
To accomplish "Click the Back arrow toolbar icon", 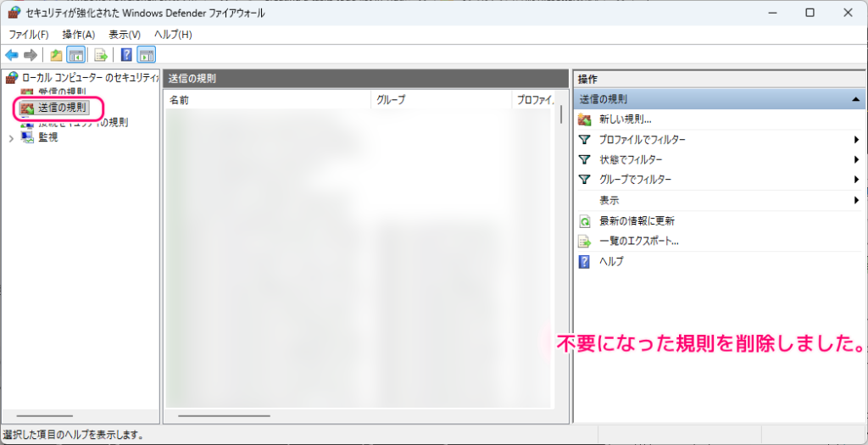I will click(12, 55).
